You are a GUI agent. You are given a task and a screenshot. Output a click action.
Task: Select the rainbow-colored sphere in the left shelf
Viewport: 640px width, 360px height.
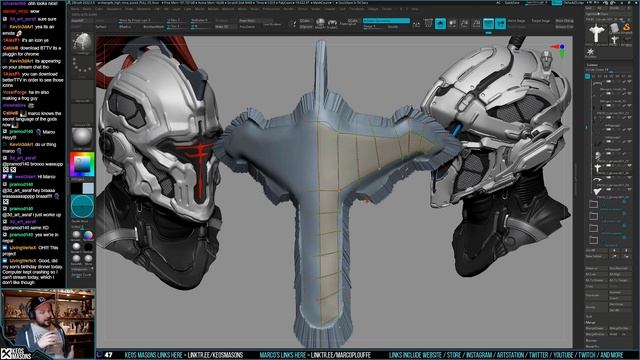[x=88, y=235]
